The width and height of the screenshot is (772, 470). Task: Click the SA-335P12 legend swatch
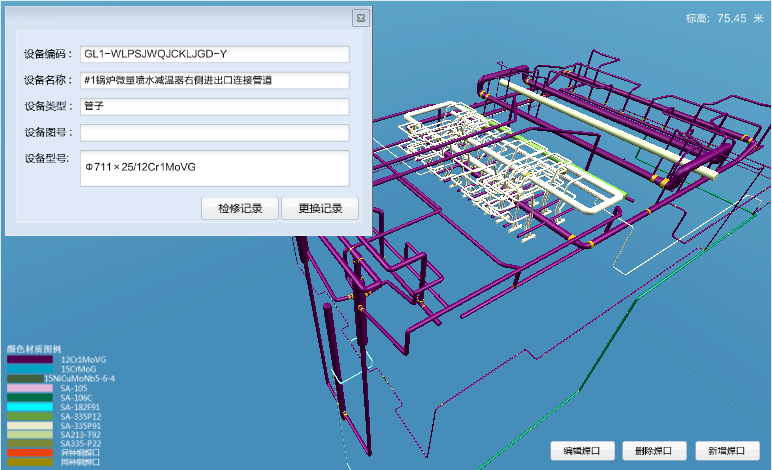[30, 416]
